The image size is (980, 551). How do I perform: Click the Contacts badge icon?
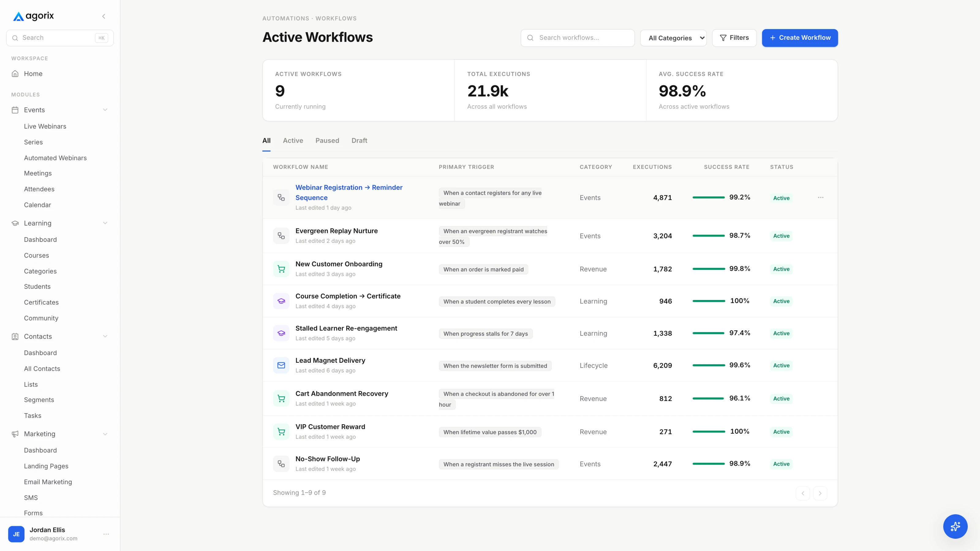click(x=15, y=336)
